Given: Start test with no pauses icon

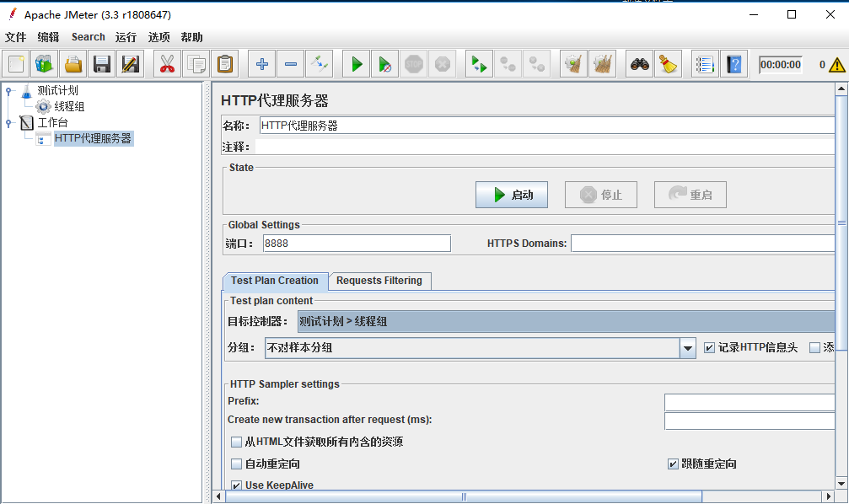Looking at the screenshot, I should tap(385, 64).
